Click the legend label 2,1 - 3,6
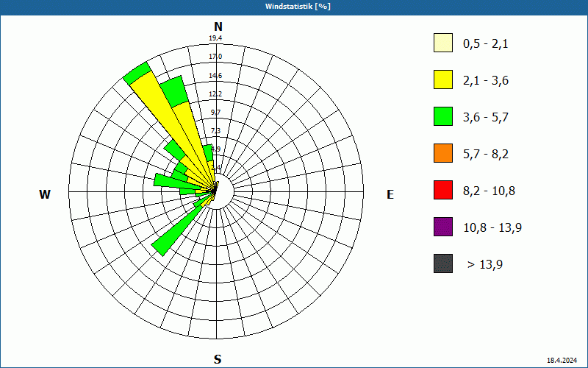 click(x=486, y=81)
